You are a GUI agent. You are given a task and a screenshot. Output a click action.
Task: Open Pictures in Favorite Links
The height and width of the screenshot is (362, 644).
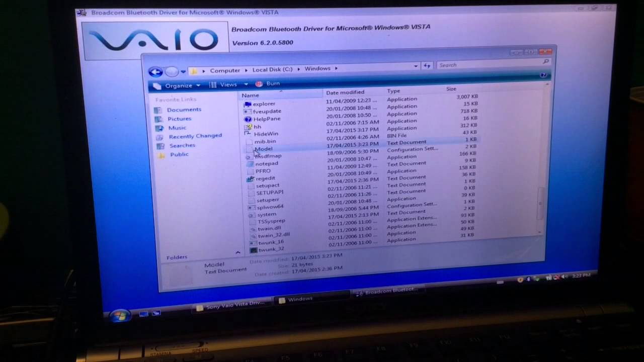[x=180, y=119]
